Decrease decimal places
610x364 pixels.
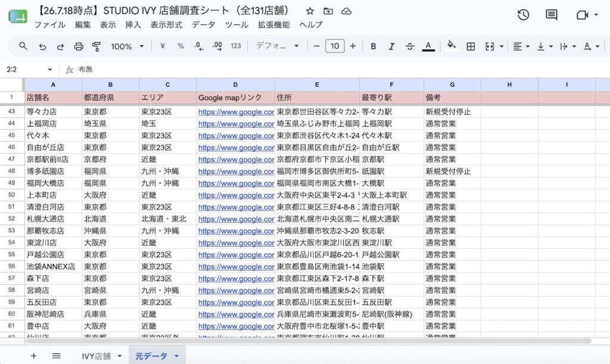click(x=198, y=46)
